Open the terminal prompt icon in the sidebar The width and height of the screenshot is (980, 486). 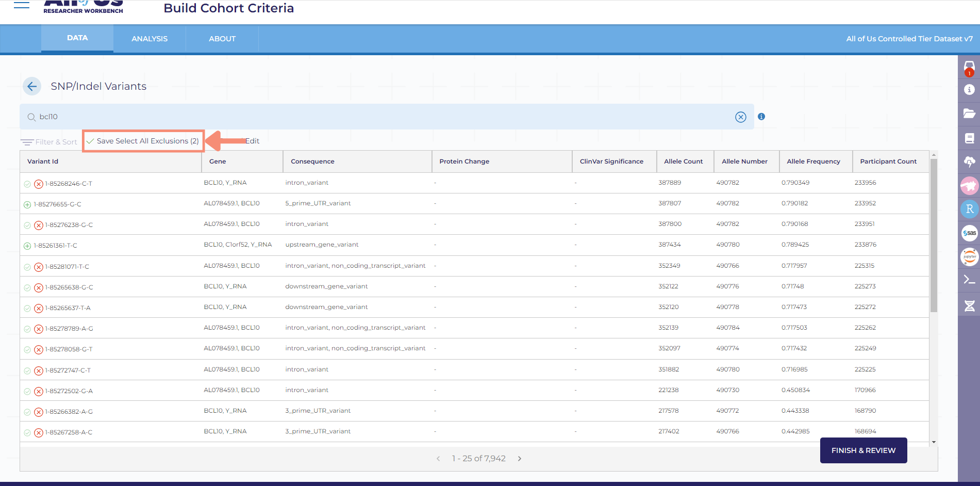tap(969, 280)
